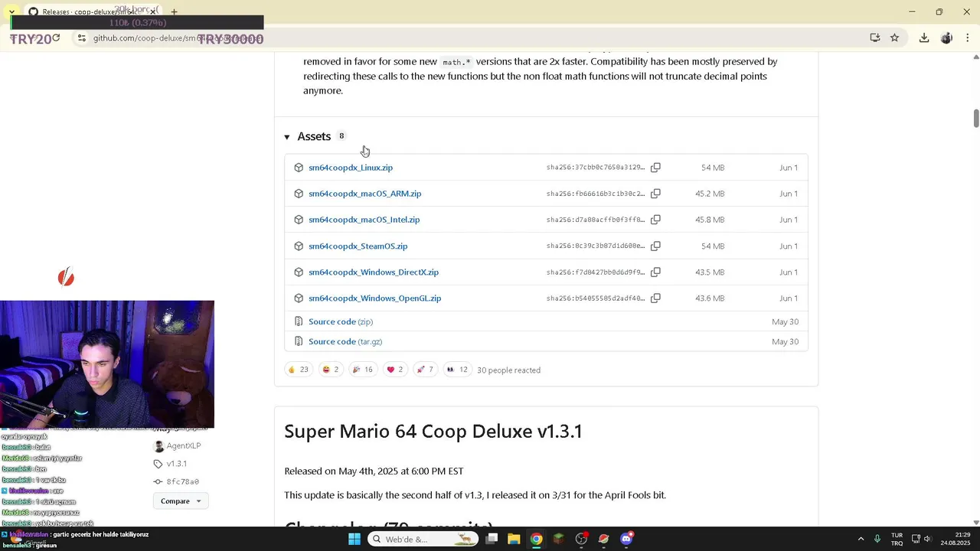
Task: Open the Compare dropdown
Action: coord(181,501)
